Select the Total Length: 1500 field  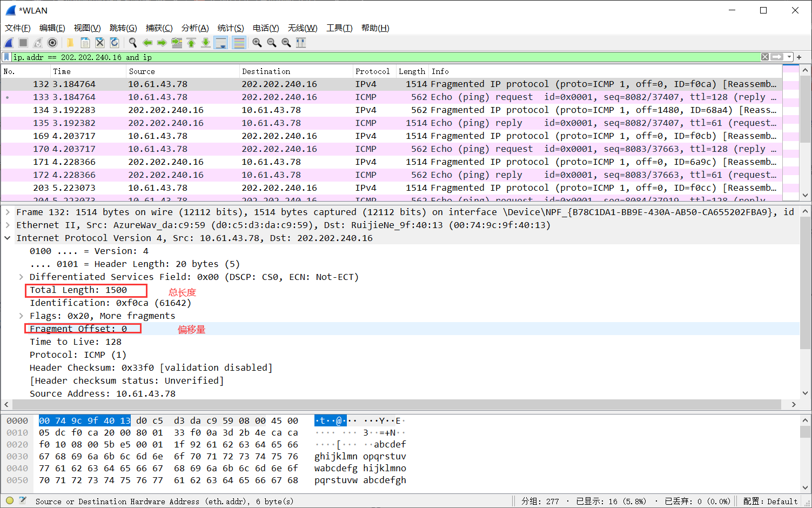(x=78, y=290)
